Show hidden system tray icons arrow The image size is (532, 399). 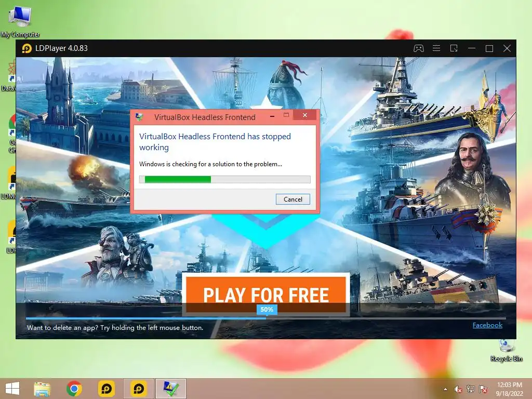tap(445, 389)
